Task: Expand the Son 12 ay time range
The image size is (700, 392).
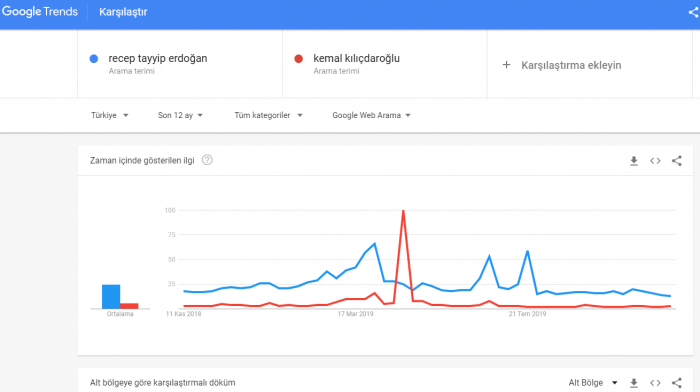Action: coord(180,115)
